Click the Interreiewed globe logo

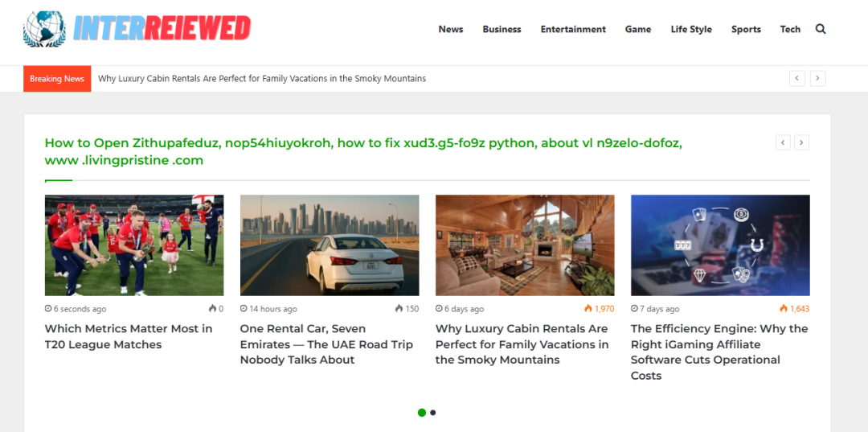[44, 29]
